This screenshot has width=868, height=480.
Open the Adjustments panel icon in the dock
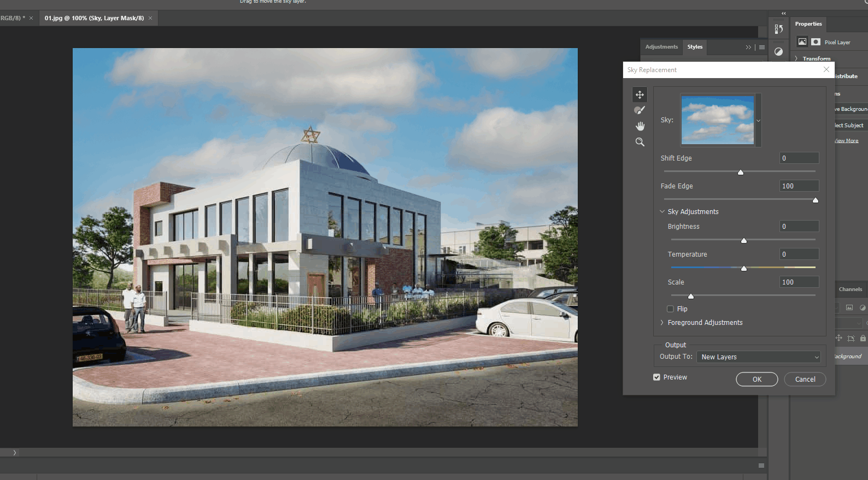click(x=778, y=51)
